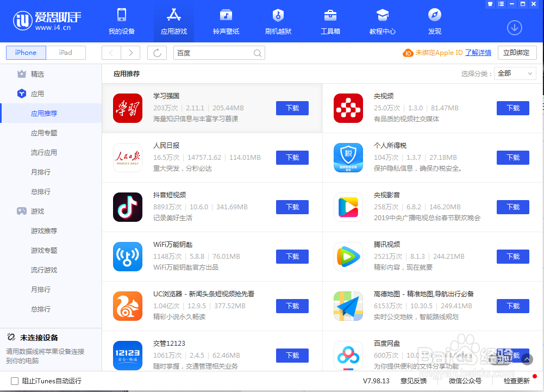Open the 刷机越狱 flash section
Screen dimensions: 544x392
(x=278, y=22)
